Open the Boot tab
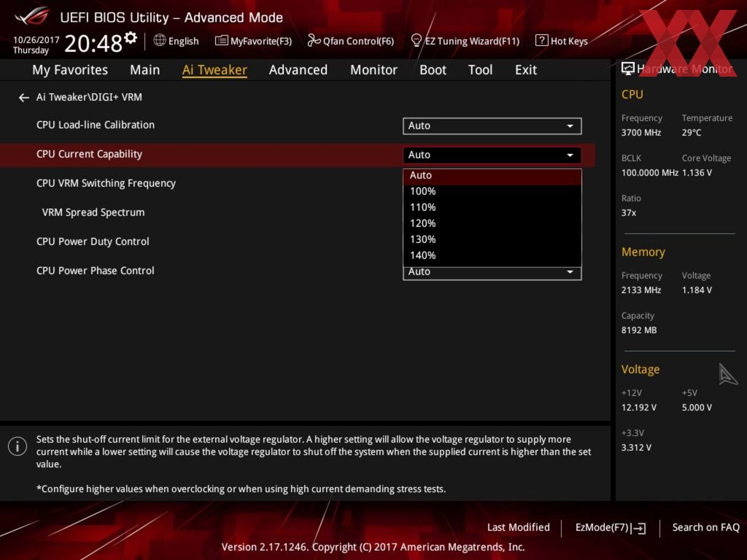This screenshot has height=560, width=747. tap(433, 70)
